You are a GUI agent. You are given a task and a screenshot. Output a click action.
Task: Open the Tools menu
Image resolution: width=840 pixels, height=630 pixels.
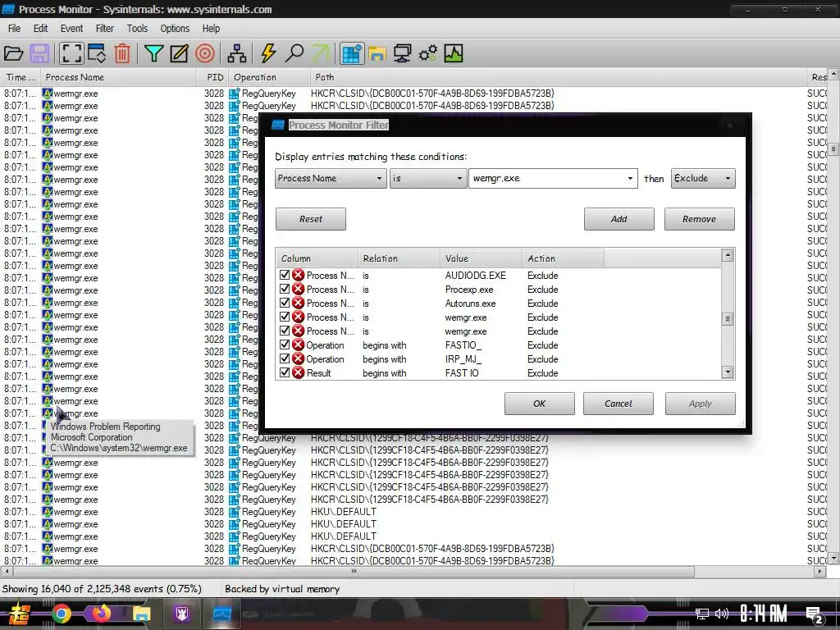(137, 29)
